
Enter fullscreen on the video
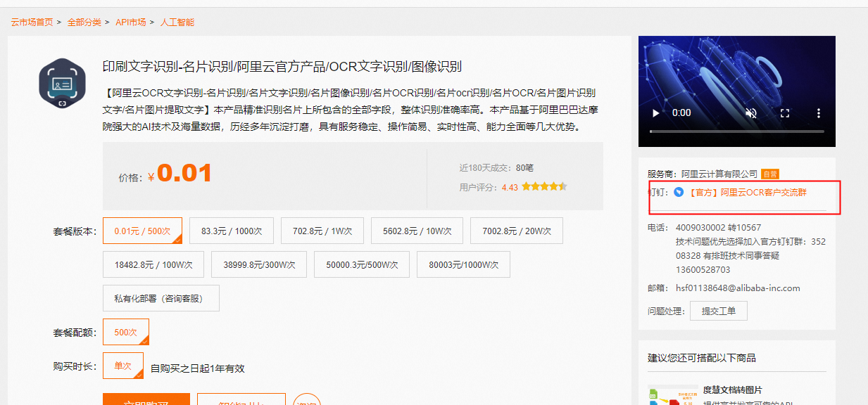point(785,112)
